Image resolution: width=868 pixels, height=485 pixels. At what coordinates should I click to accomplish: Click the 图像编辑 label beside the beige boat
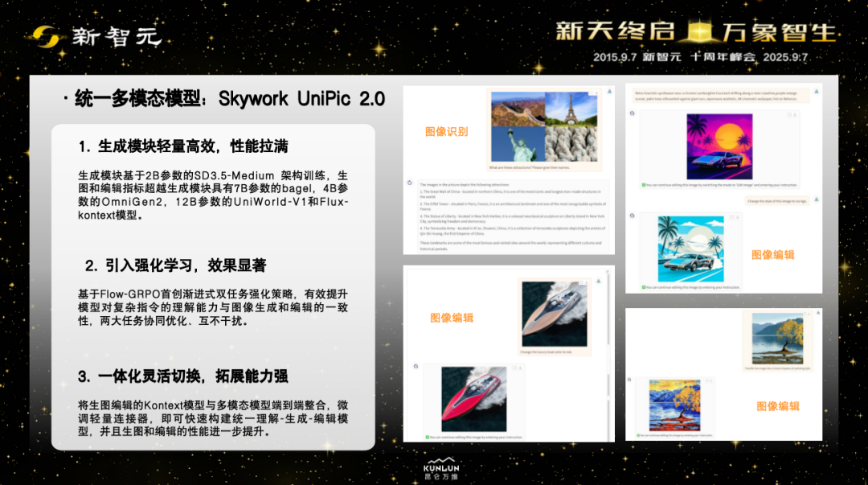[452, 319]
